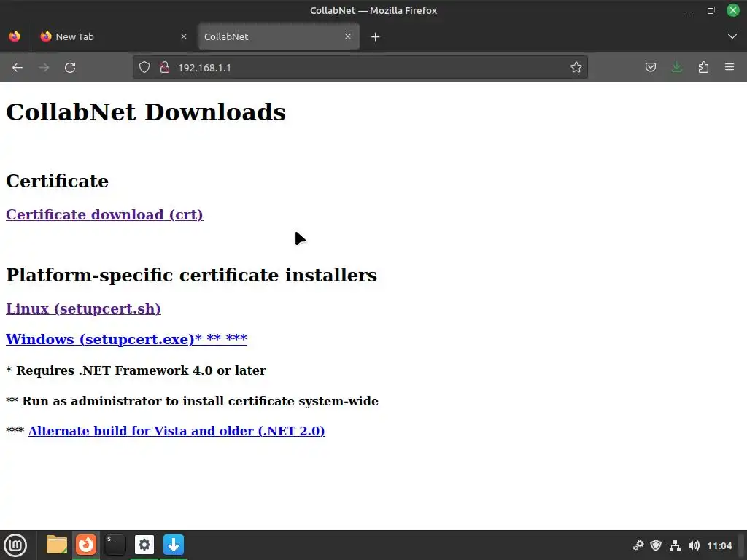Focus the address bar showing 192.168.1.1
This screenshot has width=747, height=560.
pyautogui.click(x=360, y=68)
